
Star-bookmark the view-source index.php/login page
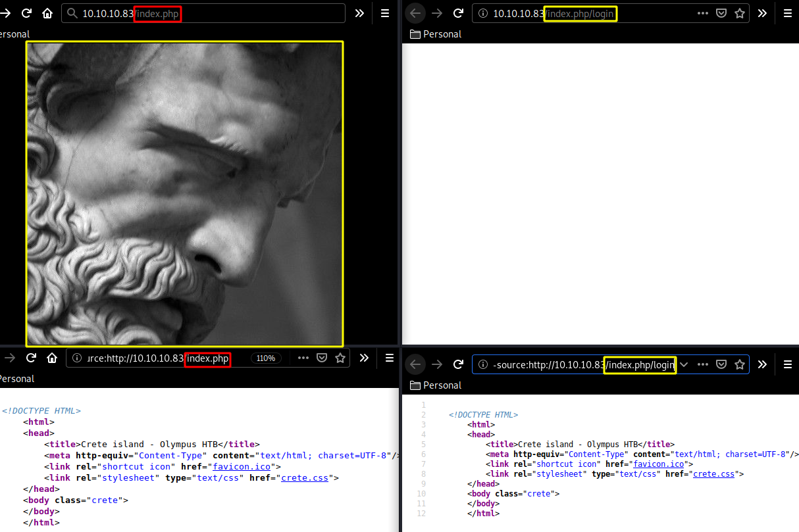tap(740, 364)
